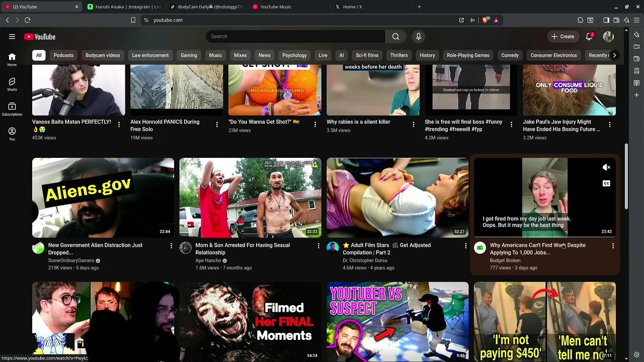
Task: Click the Create button
Action: click(x=562, y=37)
